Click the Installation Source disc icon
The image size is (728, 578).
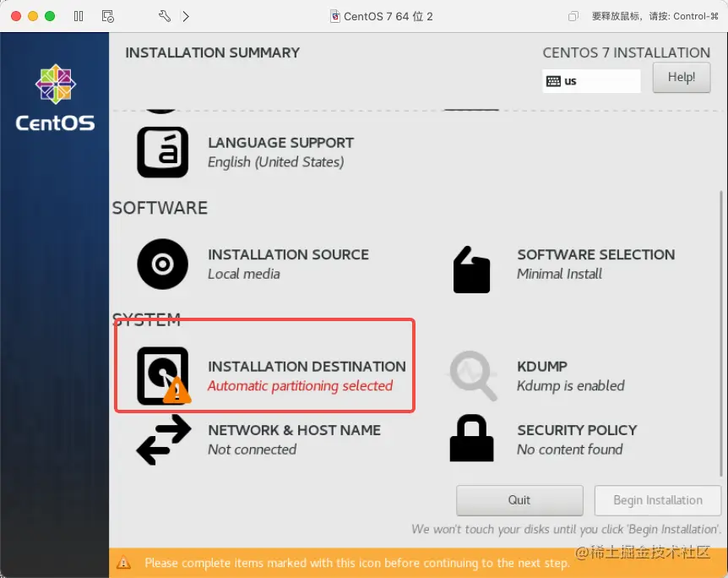(162, 264)
